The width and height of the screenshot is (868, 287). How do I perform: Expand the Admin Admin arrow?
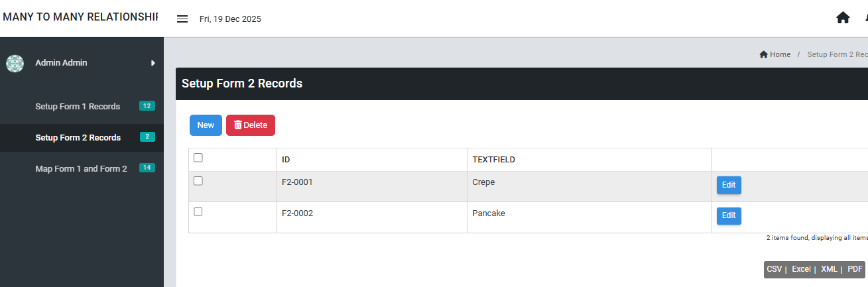coord(153,63)
